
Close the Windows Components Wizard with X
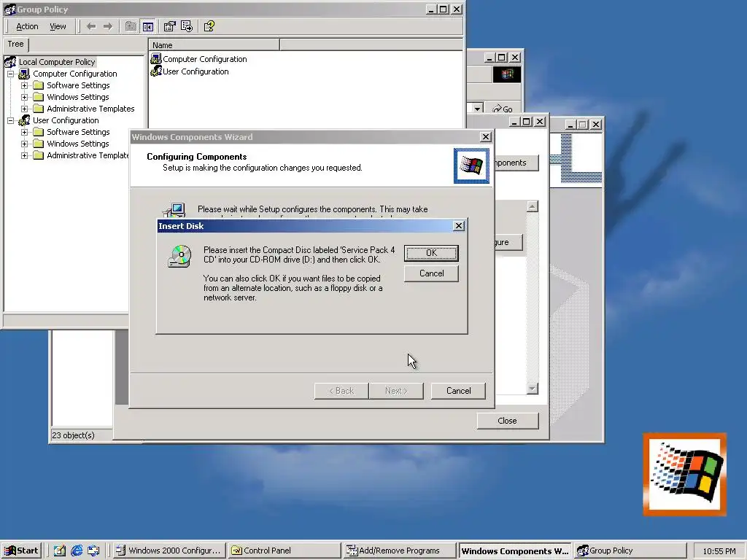click(485, 136)
